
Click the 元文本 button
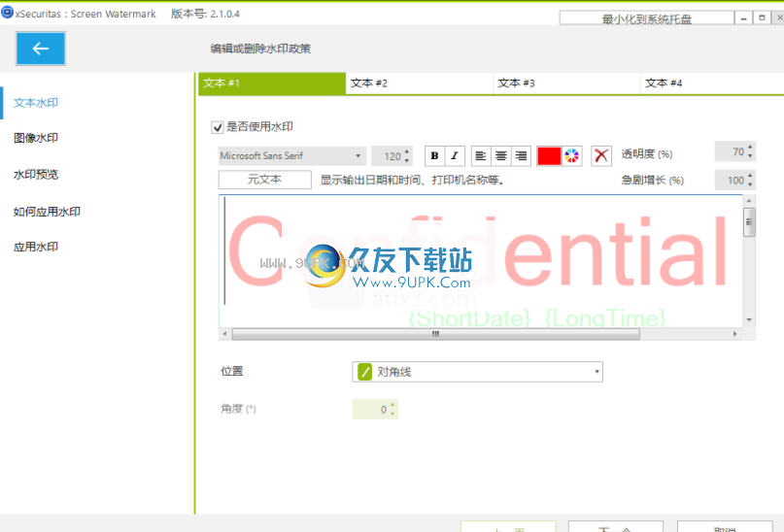click(265, 180)
